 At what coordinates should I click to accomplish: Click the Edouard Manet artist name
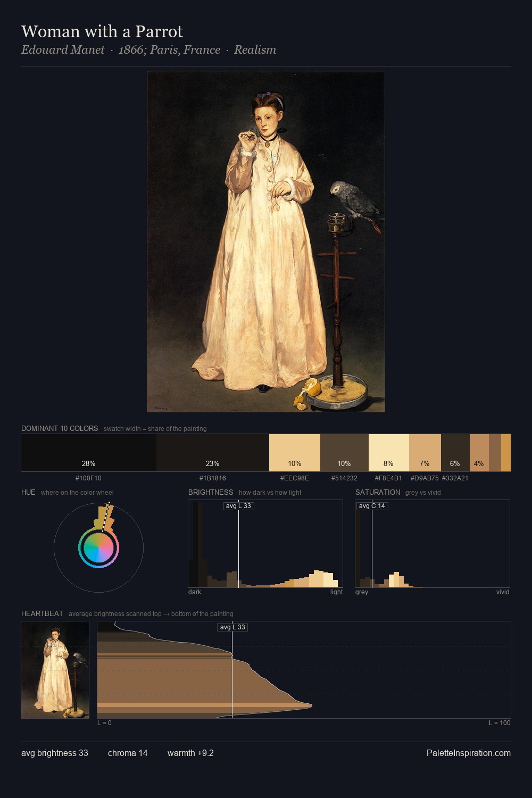point(63,50)
